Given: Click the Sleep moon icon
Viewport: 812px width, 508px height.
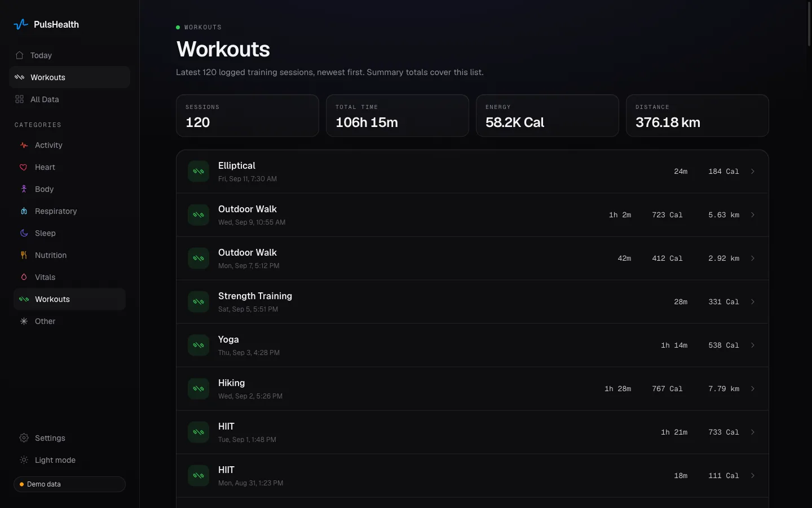Looking at the screenshot, I should point(24,233).
